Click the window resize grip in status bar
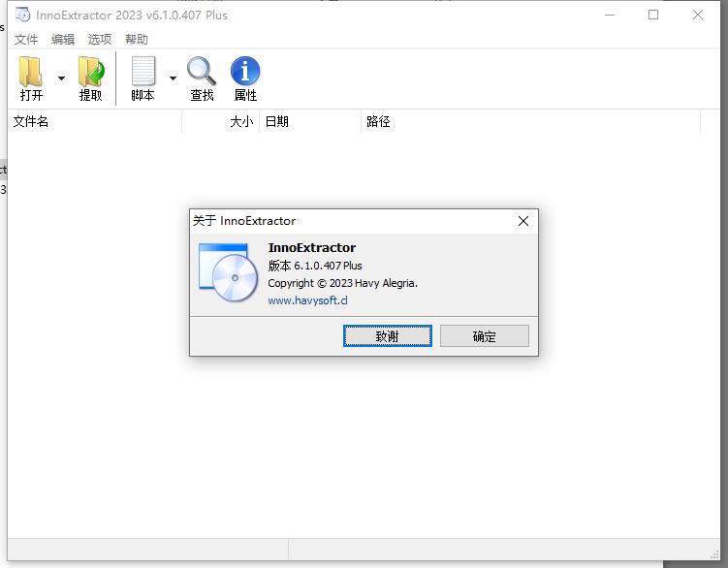The width and height of the screenshot is (728, 568). [x=714, y=555]
